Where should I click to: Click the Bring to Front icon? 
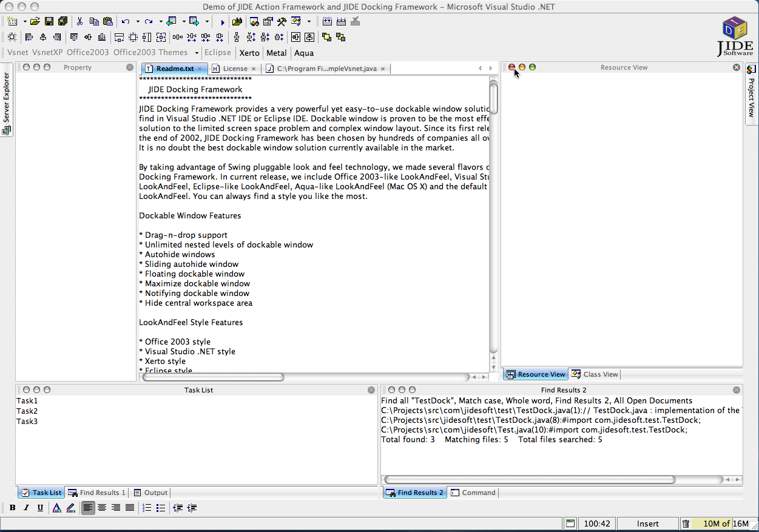(x=326, y=37)
